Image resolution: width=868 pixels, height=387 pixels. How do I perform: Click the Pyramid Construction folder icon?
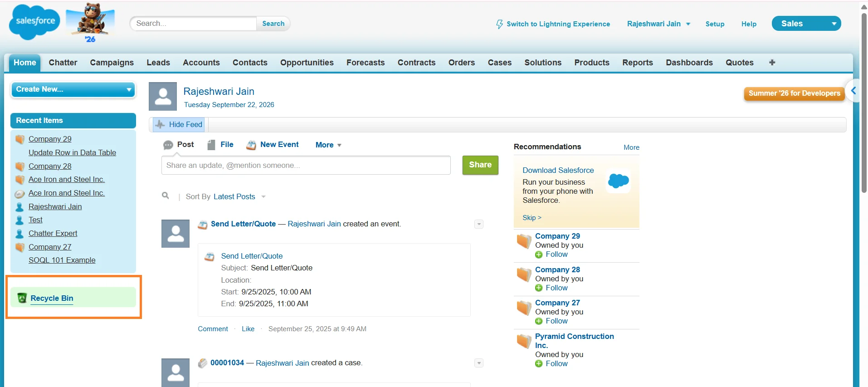coord(524,341)
